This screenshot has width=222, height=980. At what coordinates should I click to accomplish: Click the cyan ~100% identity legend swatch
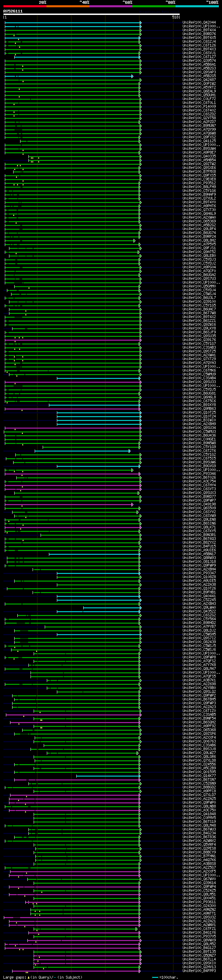[197, 7]
